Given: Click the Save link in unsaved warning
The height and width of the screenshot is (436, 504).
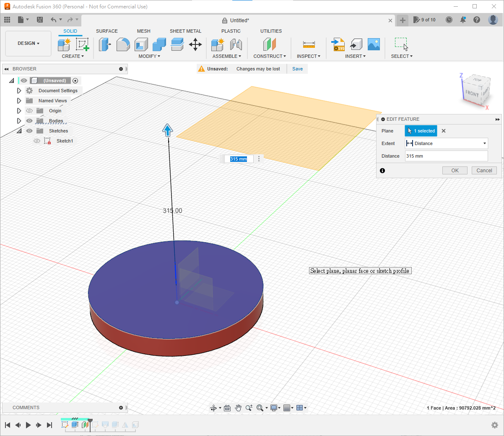Looking at the screenshot, I should tap(297, 69).
